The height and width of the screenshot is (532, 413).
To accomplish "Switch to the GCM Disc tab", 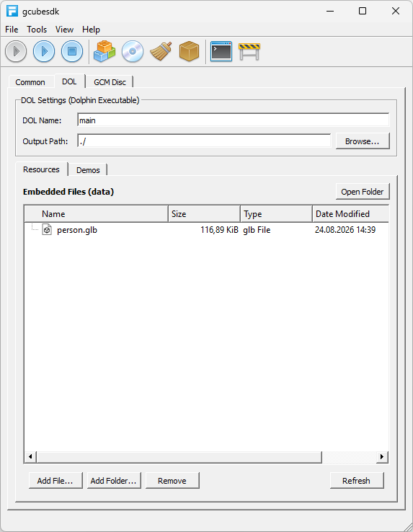I will pos(110,82).
